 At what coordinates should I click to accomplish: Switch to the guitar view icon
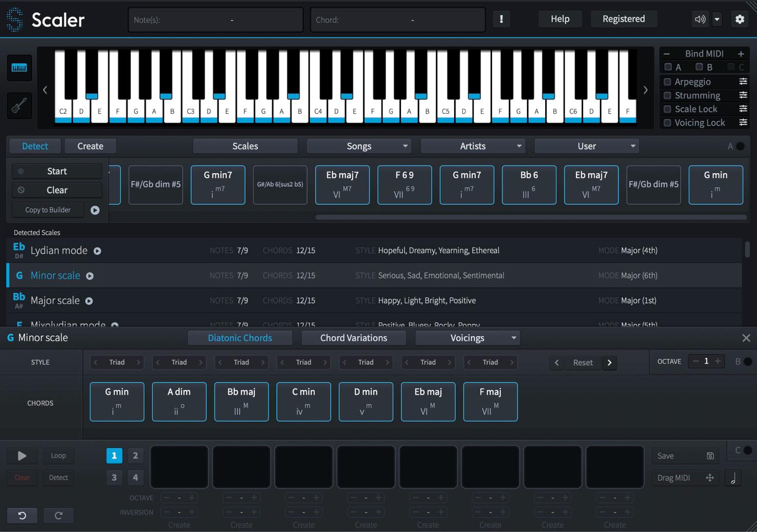pos(19,106)
